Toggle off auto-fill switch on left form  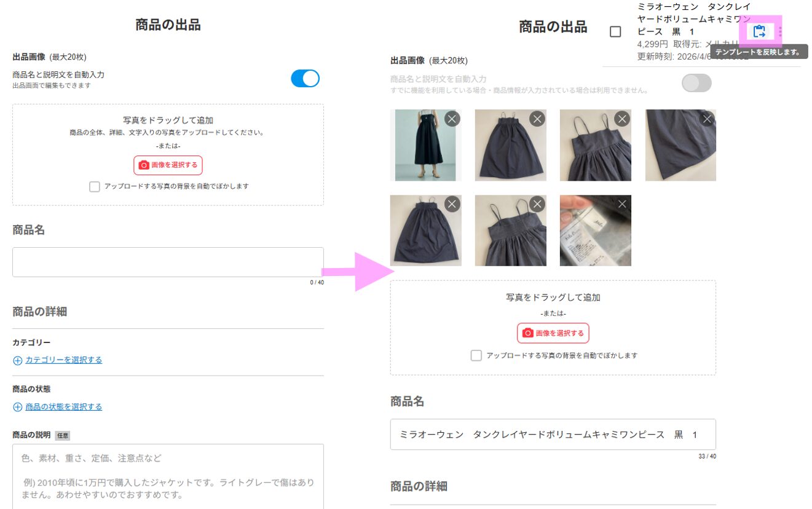305,79
